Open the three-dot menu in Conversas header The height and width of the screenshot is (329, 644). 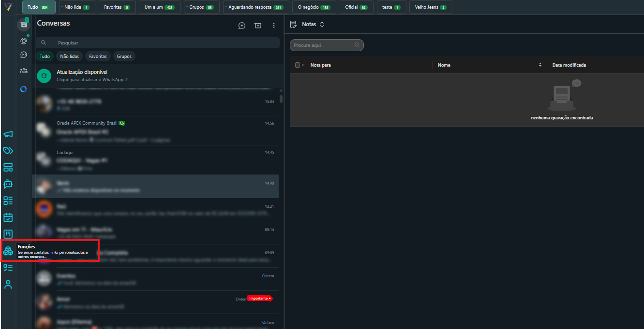274,26
